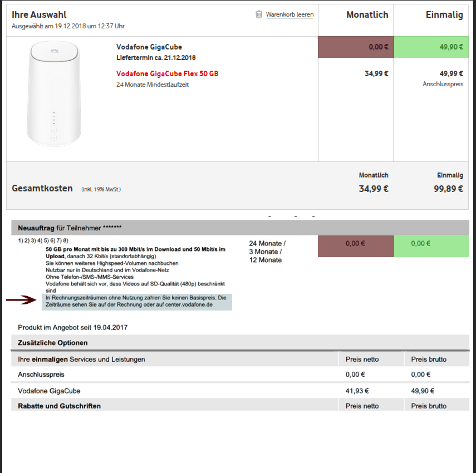The image size is (476, 473).
Task: Open the Warenkorb leeren link
Action: (x=289, y=14)
